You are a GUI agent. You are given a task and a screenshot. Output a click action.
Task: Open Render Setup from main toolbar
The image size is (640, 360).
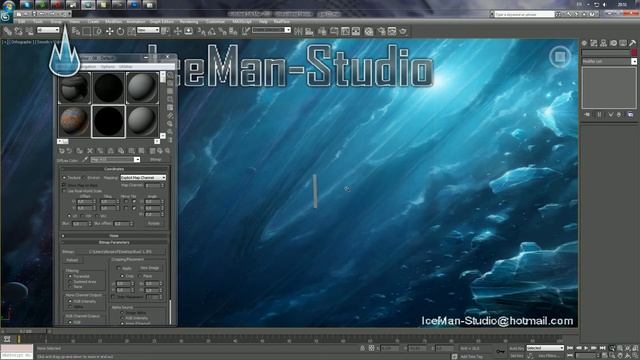click(381, 31)
